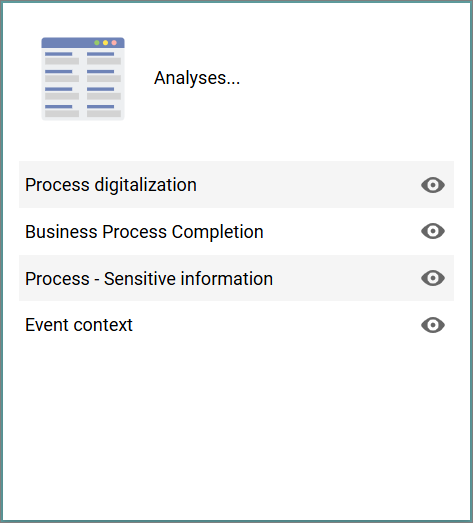This screenshot has width=473, height=523.
Task: Click the right column of the Analyses illustration
Action: tap(104, 84)
